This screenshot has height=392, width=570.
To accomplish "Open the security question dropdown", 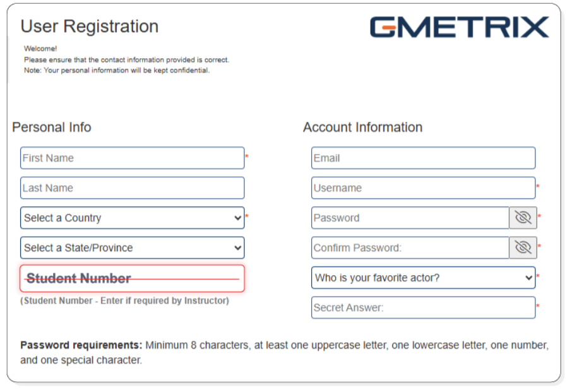I will (x=423, y=277).
